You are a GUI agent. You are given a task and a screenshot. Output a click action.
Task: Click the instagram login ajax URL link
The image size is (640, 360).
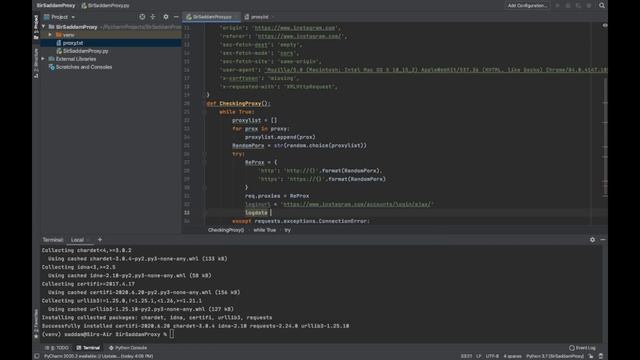tap(358, 204)
